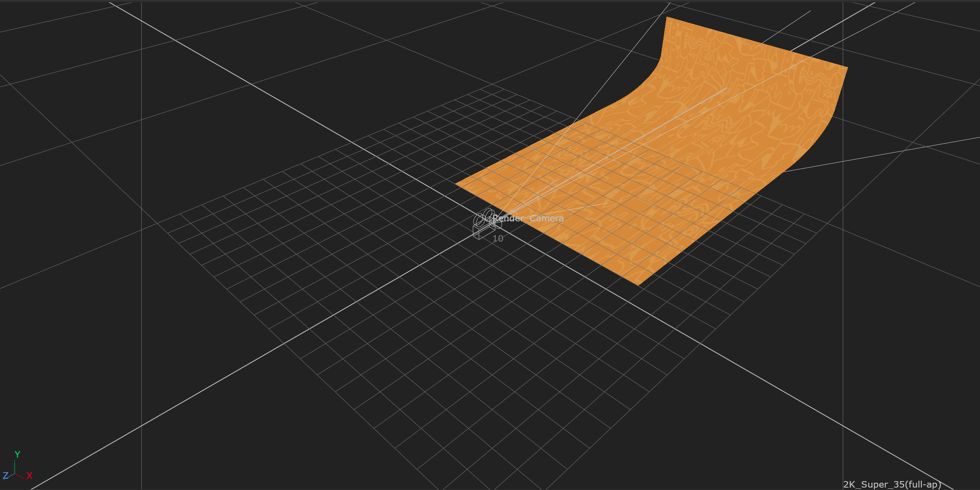Click the top-left corner of orange card
The height and width of the screenshot is (490, 980).
coord(667,18)
